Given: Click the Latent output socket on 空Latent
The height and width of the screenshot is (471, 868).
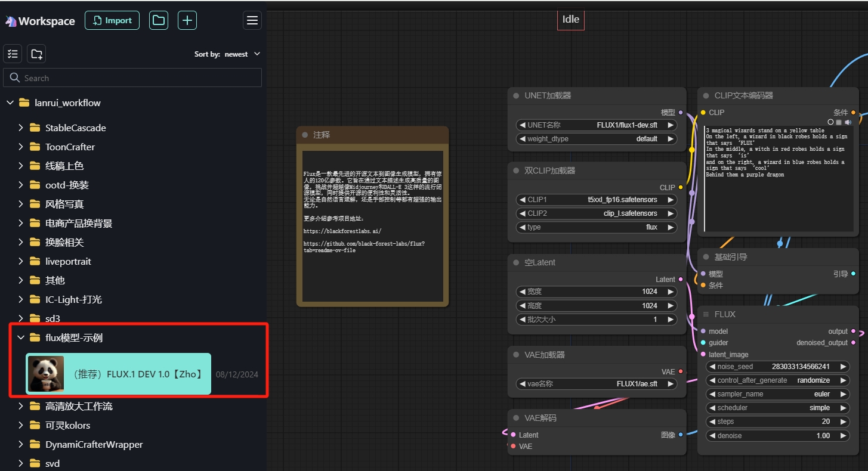Looking at the screenshot, I should [681, 279].
